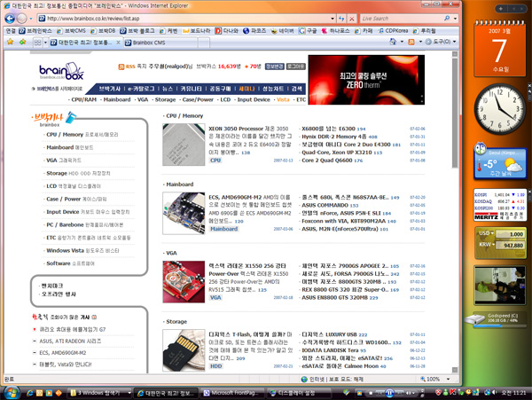Open the Software sidebar category
532x400 pixels.
click(70, 263)
